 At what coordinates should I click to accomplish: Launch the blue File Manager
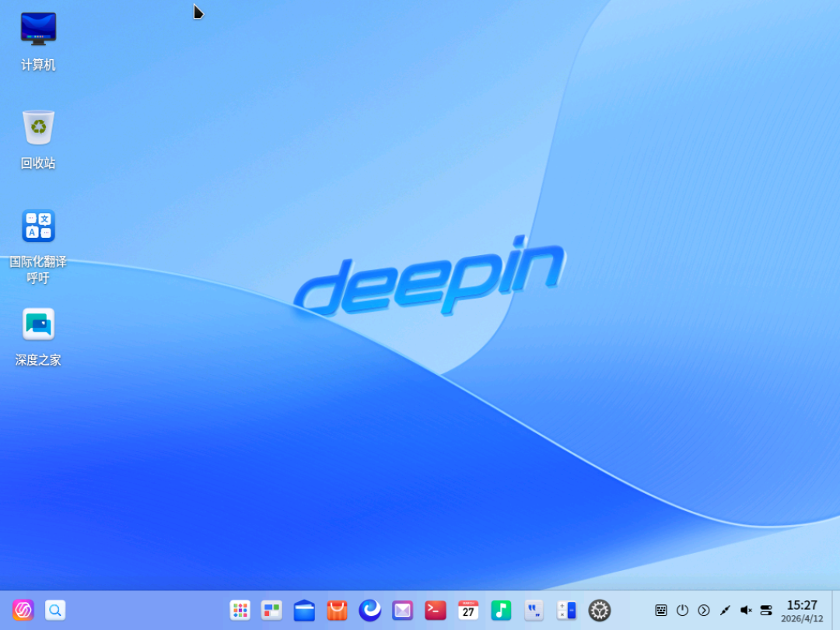coord(304,611)
